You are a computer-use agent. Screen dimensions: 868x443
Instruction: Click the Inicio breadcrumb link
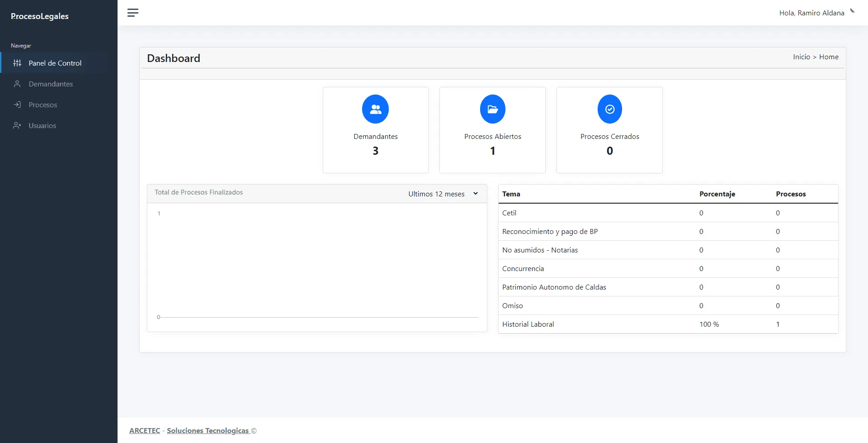click(x=801, y=57)
